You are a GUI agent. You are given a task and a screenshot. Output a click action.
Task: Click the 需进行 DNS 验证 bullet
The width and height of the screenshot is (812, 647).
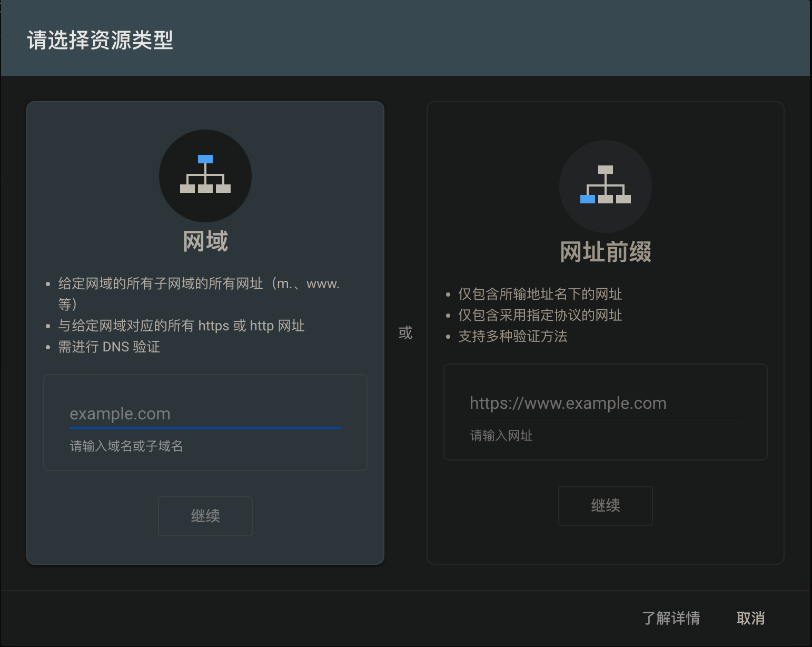(x=109, y=347)
